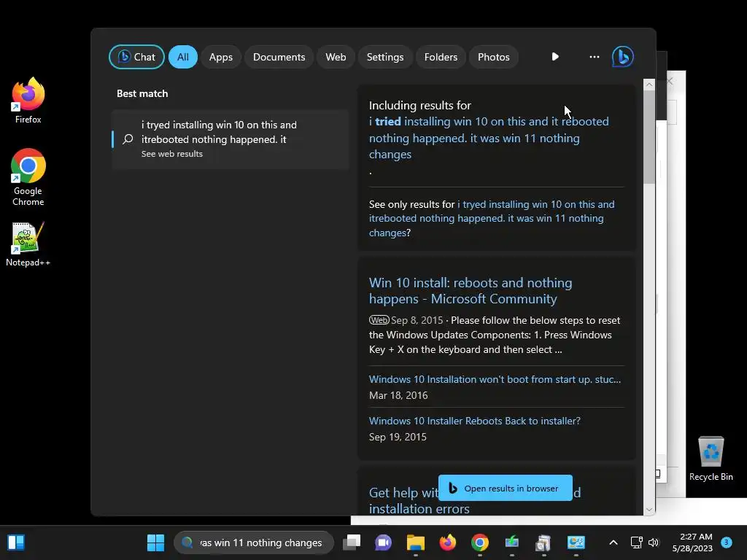Click the magnifier icon in the best match
This screenshot has width=747, height=560.
click(x=128, y=139)
